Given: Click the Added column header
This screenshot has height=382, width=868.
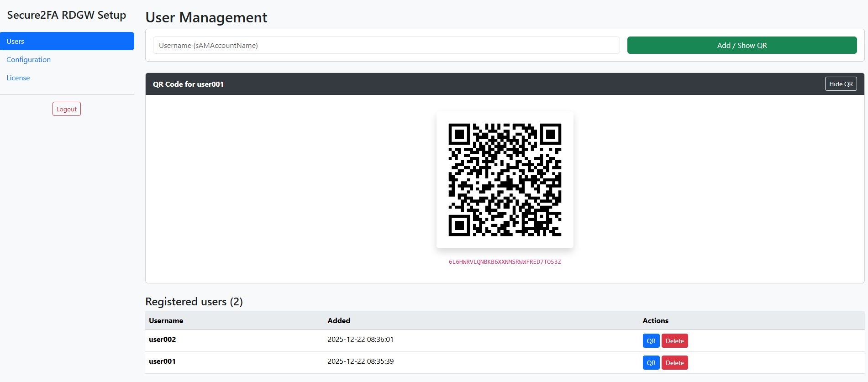Looking at the screenshot, I should tap(339, 321).
